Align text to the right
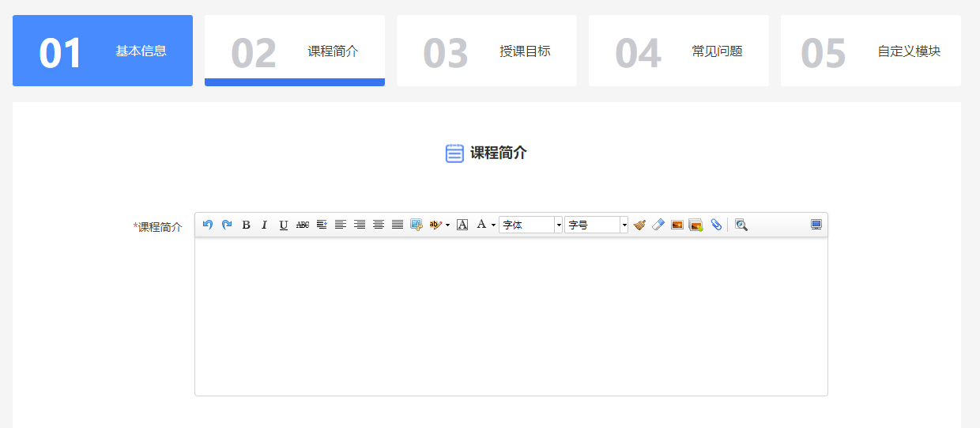980x428 pixels. click(360, 225)
